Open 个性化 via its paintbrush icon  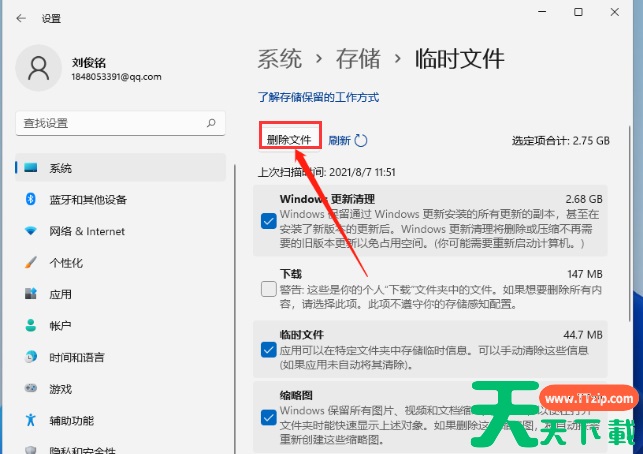[31, 262]
